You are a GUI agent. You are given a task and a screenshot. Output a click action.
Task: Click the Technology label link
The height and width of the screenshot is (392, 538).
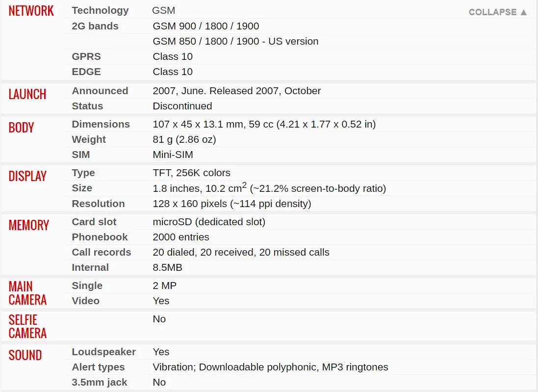coord(100,11)
